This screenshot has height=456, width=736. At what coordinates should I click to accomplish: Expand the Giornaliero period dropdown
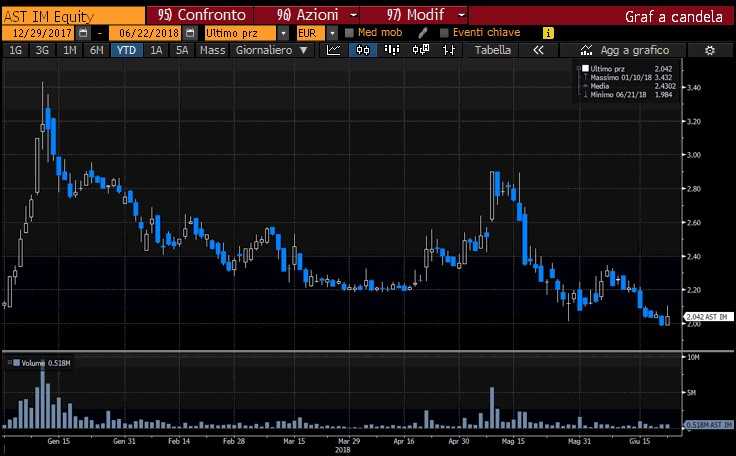point(272,50)
